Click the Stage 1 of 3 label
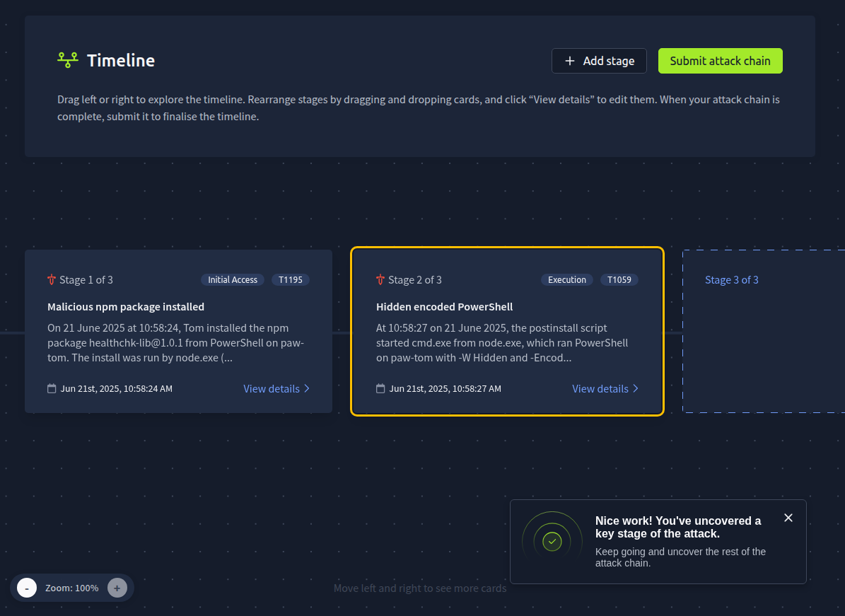The height and width of the screenshot is (616, 845). [86, 279]
